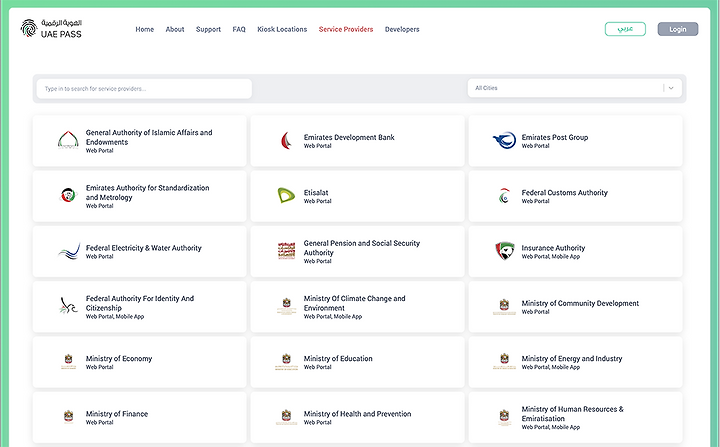This screenshot has width=720, height=447.
Task: Click the green Etisalat logo
Action: (286, 196)
